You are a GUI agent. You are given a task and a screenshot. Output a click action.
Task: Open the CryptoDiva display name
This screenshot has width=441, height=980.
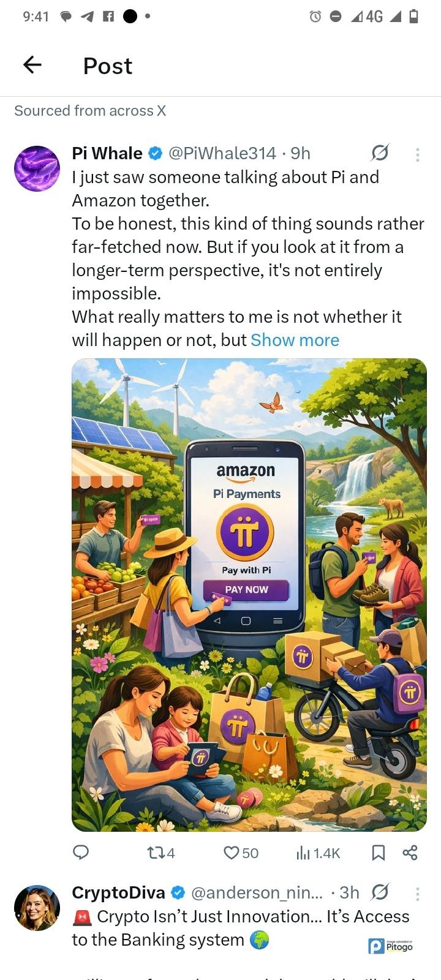(x=118, y=893)
